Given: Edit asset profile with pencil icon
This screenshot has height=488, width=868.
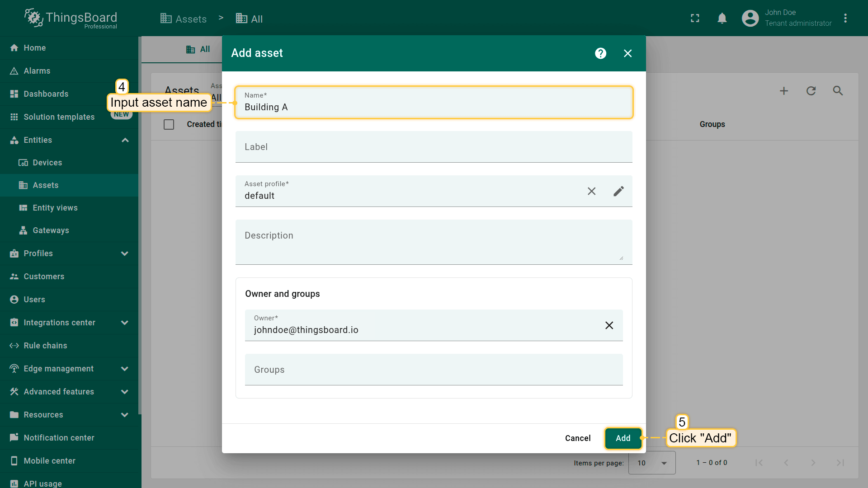Looking at the screenshot, I should click(618, 191).
